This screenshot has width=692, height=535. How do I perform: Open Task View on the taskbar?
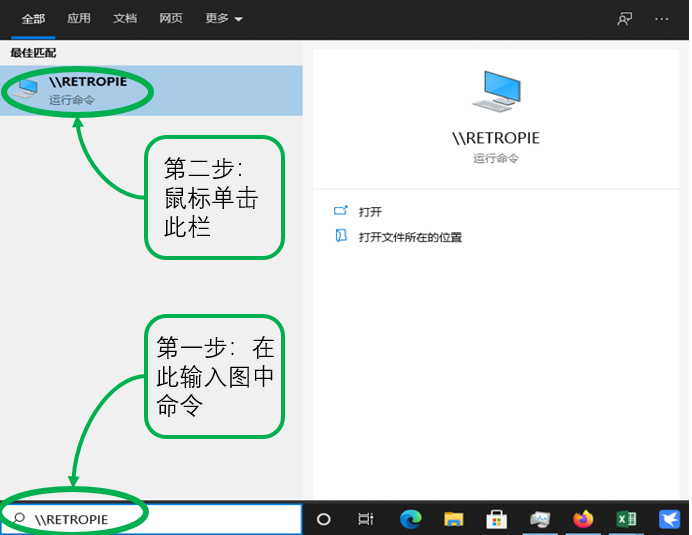tap(366, 519)
